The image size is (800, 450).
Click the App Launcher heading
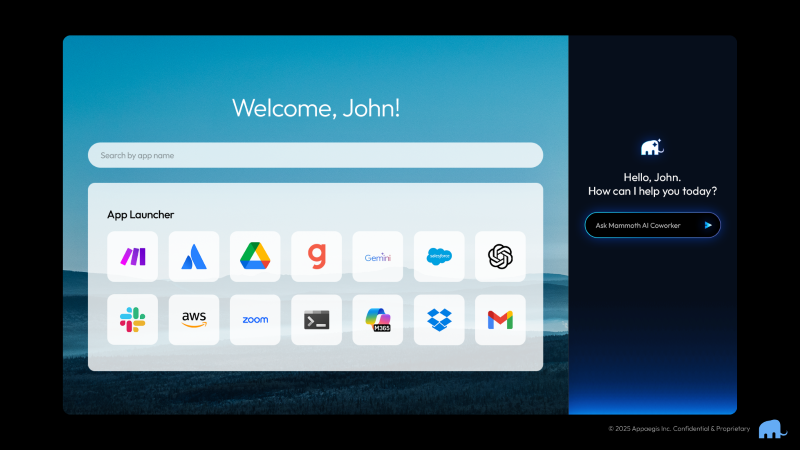140,214
